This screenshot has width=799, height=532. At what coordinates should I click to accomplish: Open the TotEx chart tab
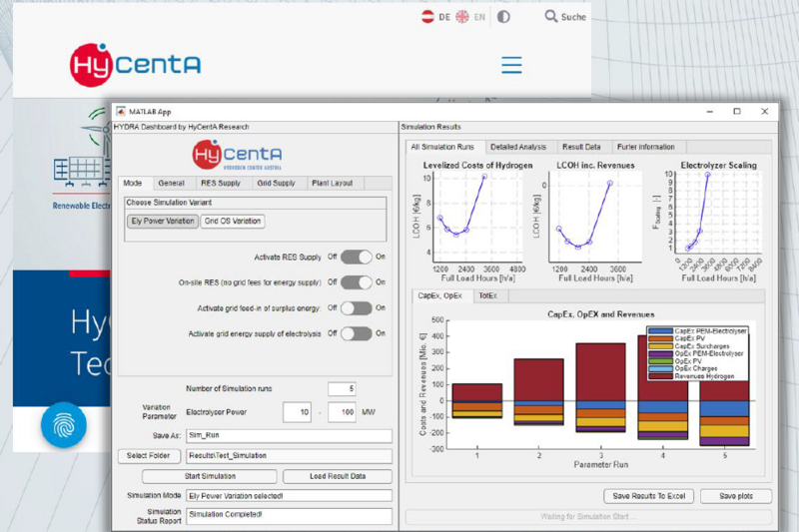point(487,295)
